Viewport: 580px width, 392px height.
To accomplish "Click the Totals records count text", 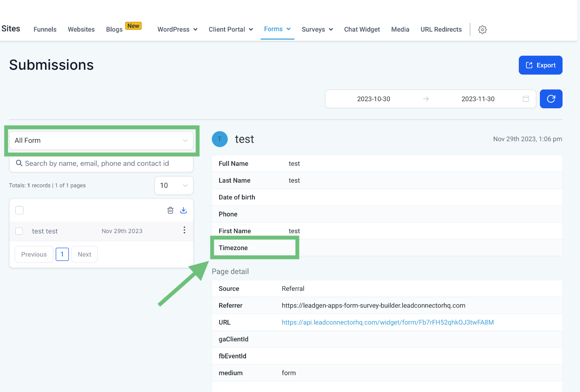I will point(47,186).
